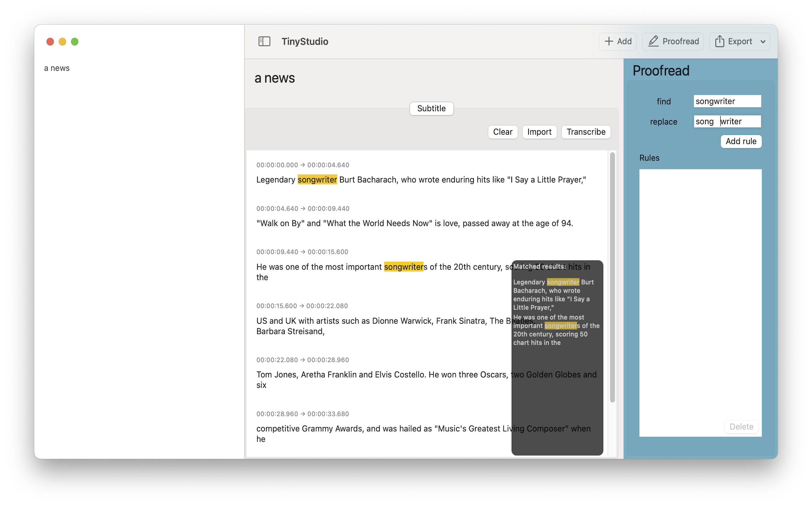Focus the find input field
812x507 pixels.
[727, 101]
